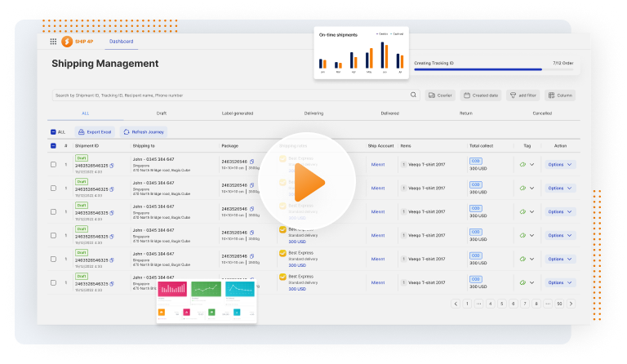Check the fourth shipment row checkbox

pyautogui.click(x=53, y=235)
